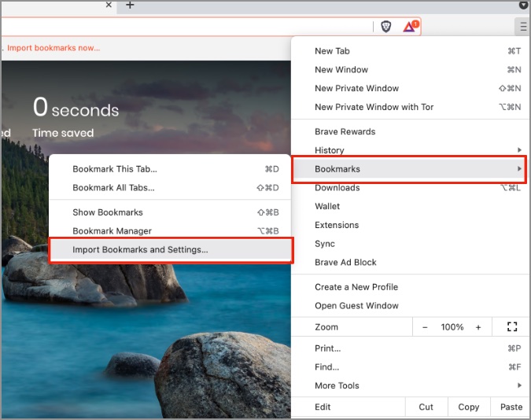Screen dimensions: 531x420
Task: Select New Private Window with Tor
Action: (x=411, y=107)
